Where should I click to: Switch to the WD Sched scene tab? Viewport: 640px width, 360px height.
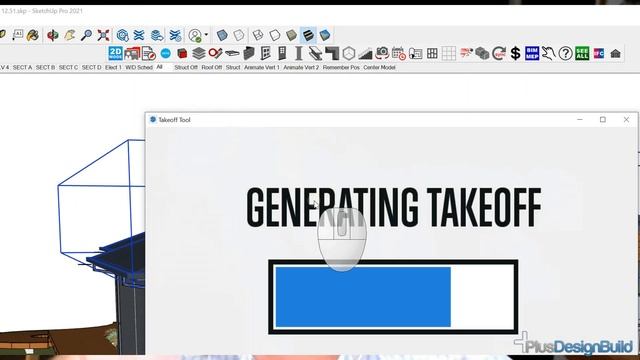click(x=139, y=67)
